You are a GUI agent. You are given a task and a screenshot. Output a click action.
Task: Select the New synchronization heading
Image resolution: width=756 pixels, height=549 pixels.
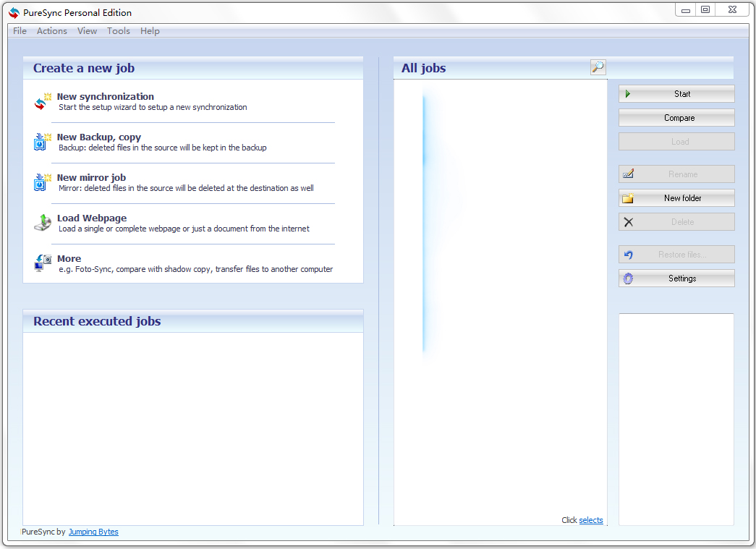click(x=105, y=96)
